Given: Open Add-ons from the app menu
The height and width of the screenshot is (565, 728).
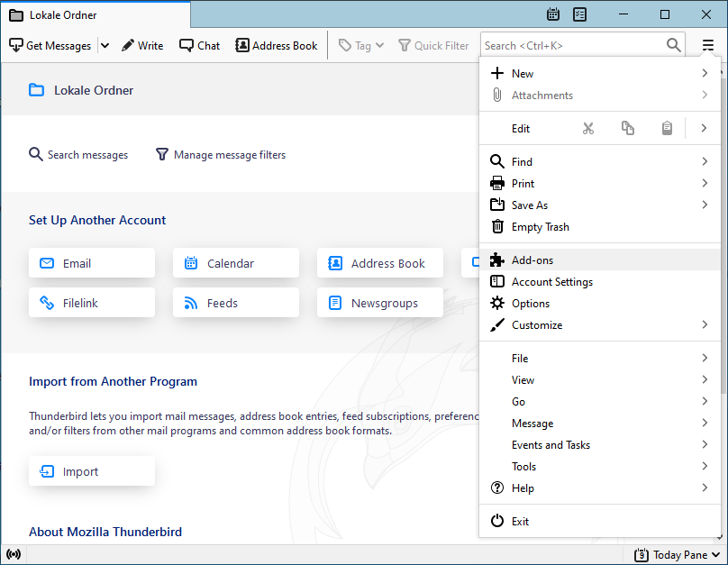Looking at the screenshot, I should pos(599,260).
